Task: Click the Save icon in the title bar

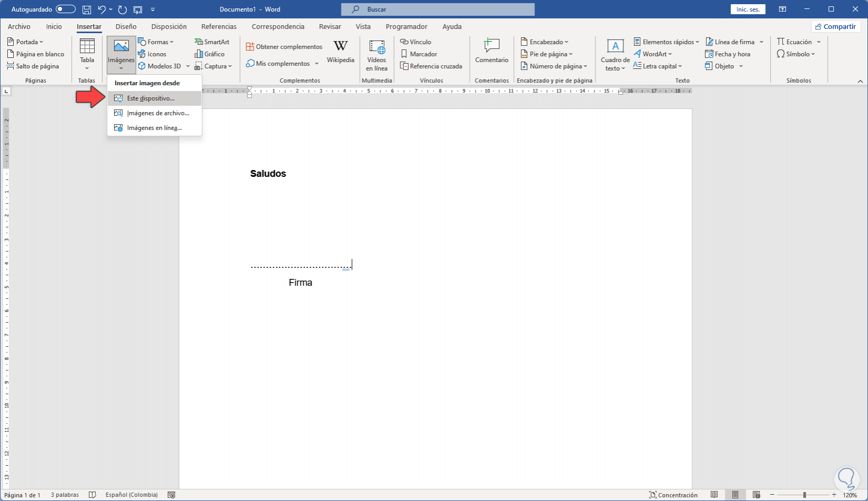Action: click(x=87, y=9)
